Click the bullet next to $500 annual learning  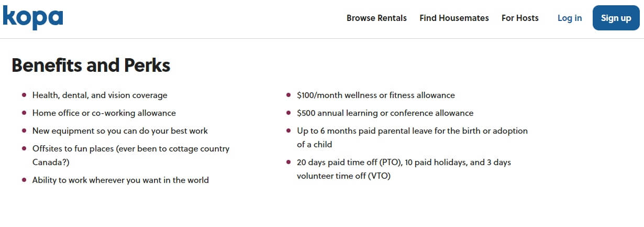[288, 113]
